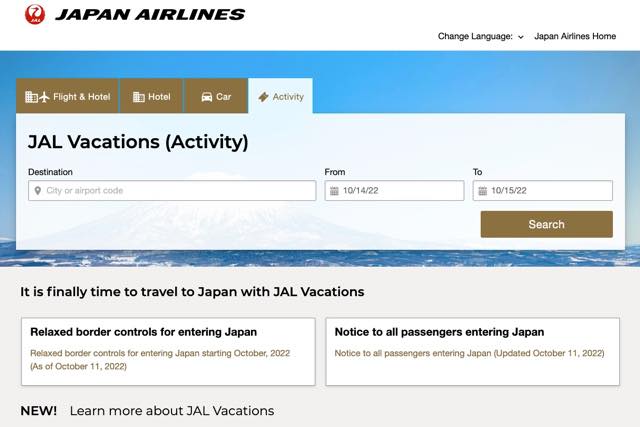This screenshot has height=427, width=640.
Task: Click the From date field 10/14/22
Action: click(394, 191)
